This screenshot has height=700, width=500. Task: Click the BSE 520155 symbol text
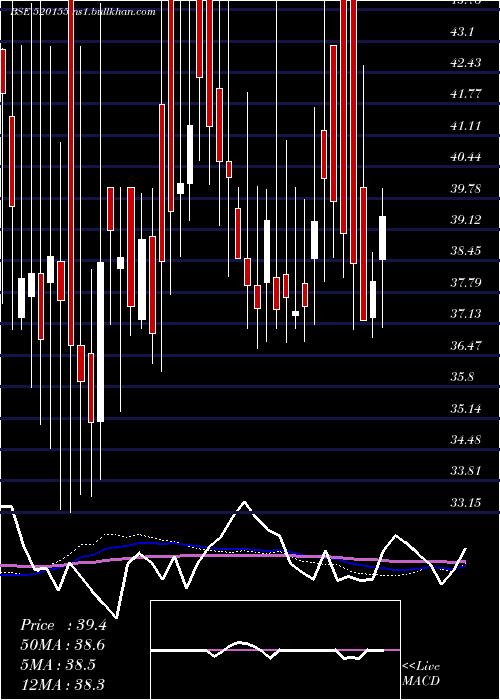[x=39, y=12]
